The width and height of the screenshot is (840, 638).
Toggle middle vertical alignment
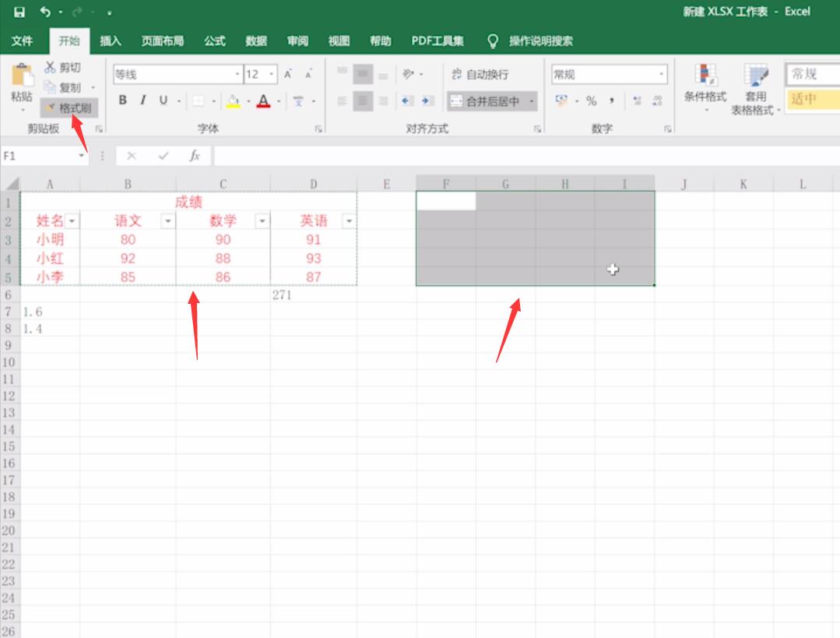[x=363, y=74]
